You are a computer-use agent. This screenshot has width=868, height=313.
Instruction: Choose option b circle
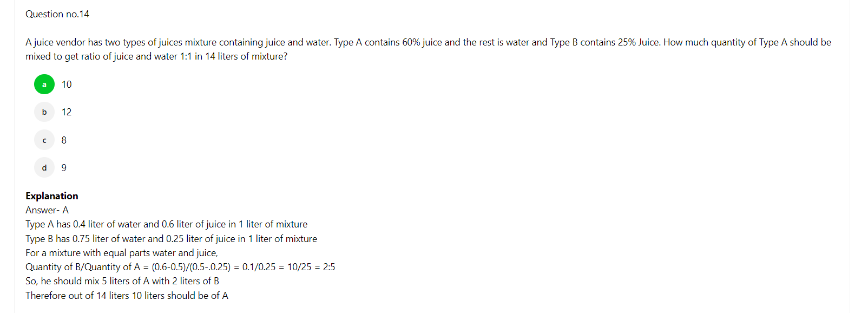pos(44,112)
